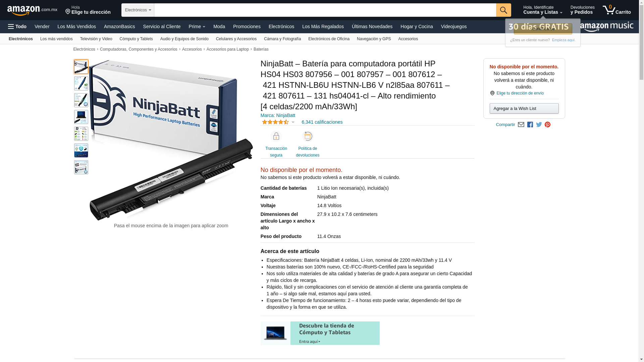Click the magnifying glass search button

(x=503, y=10)
